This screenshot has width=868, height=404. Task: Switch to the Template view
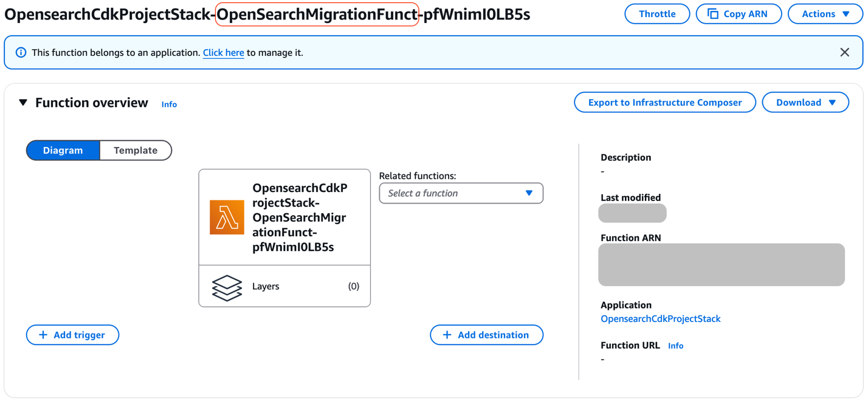[x=136, y=151]
